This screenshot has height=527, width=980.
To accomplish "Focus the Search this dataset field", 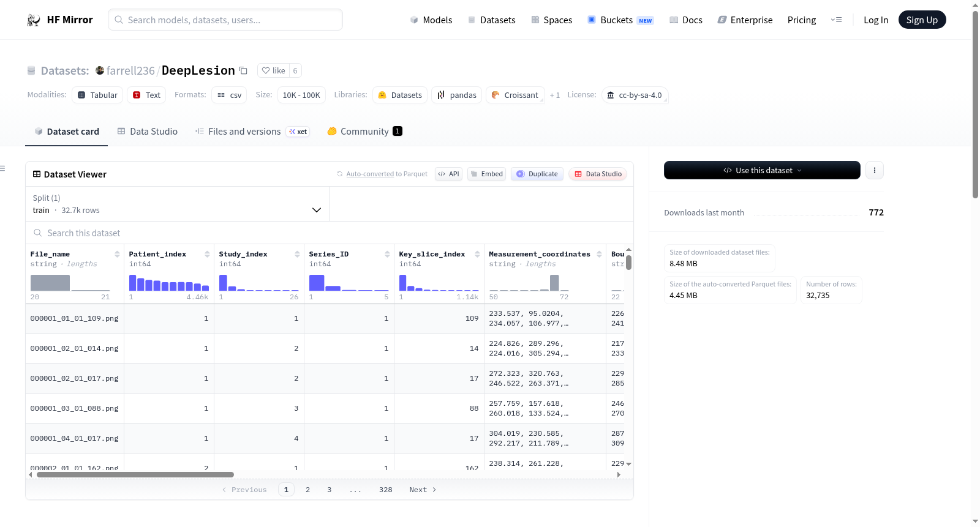I will tap(330, 233).
